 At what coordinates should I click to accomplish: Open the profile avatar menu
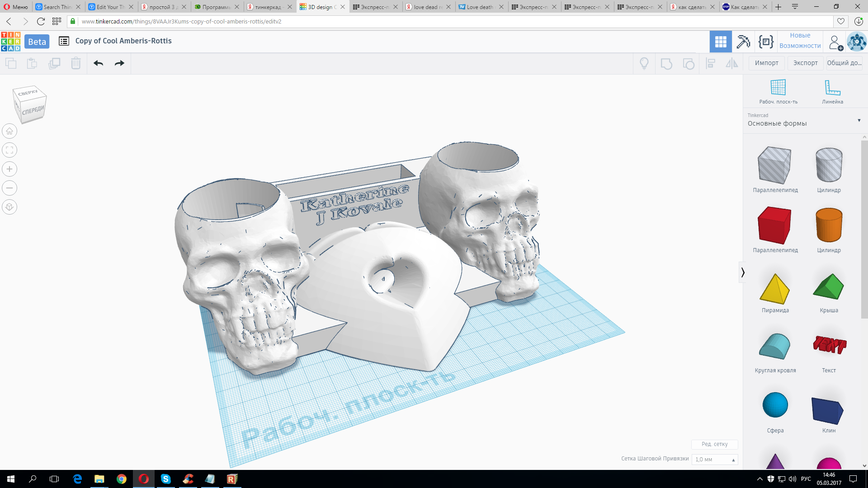pyautogui.click(x=857, y=42)
